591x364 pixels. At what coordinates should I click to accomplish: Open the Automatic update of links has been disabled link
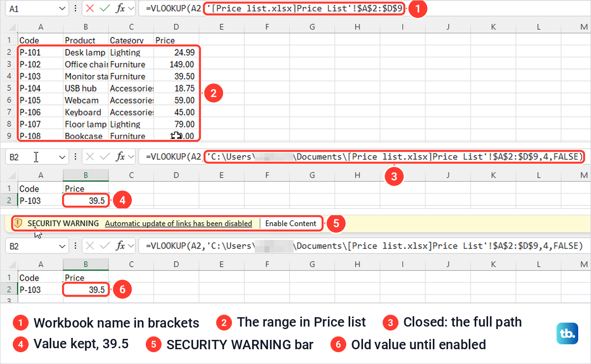point(178,223)
